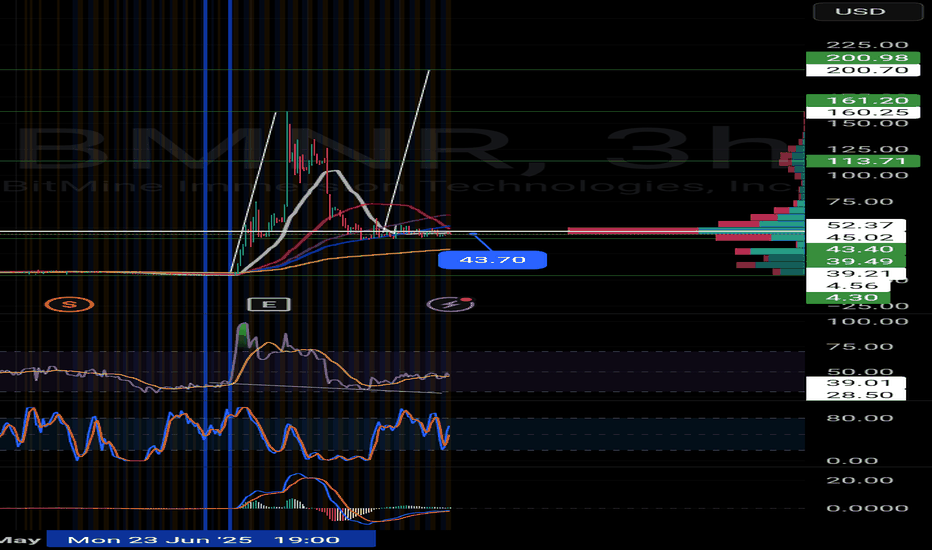Click the 28.50 RSI value label
This screenshot has width=932, height=550.
coord(856,395)
